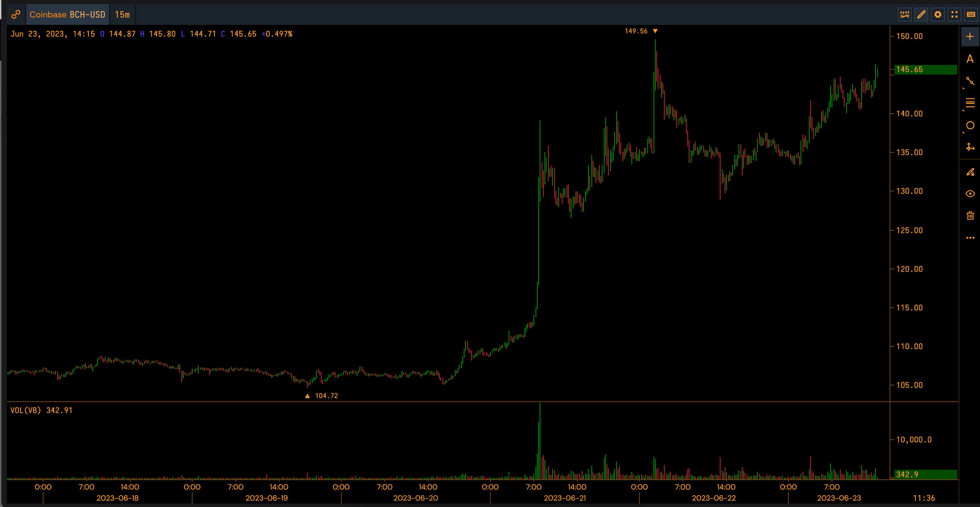Click the 125.00 price axis label

tap(909, 230)
